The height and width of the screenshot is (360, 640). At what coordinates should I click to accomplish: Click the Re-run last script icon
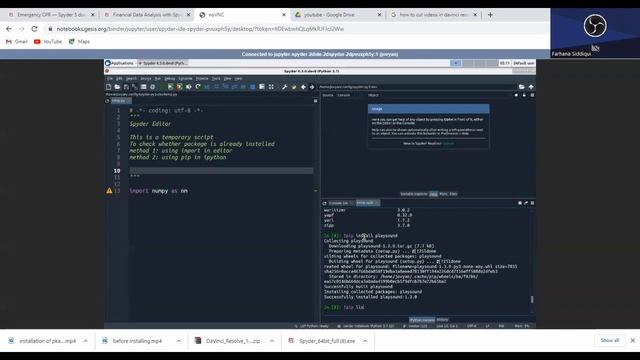tap(198, 87)
